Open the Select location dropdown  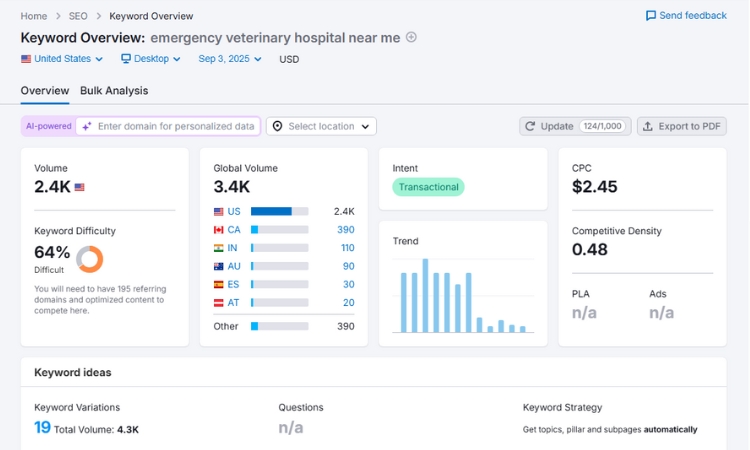click(321, 126)
